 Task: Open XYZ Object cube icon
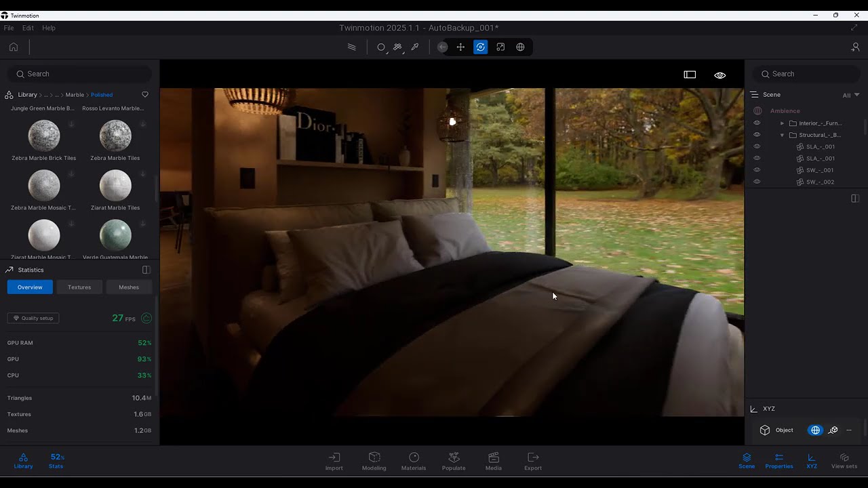765,430
